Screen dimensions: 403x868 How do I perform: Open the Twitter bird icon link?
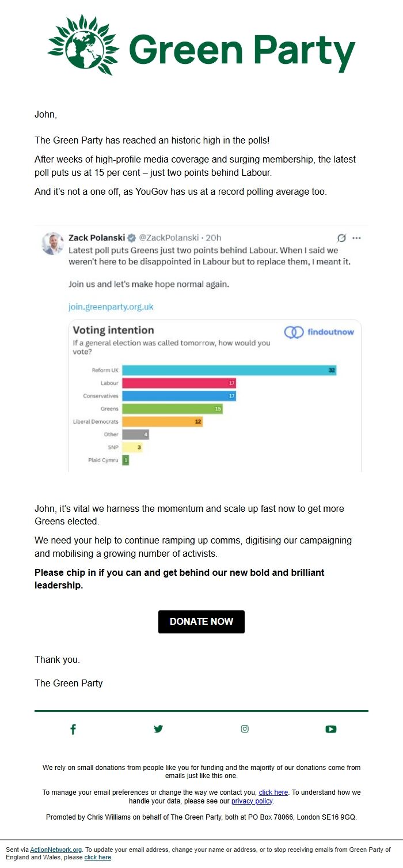pos(158,729)
